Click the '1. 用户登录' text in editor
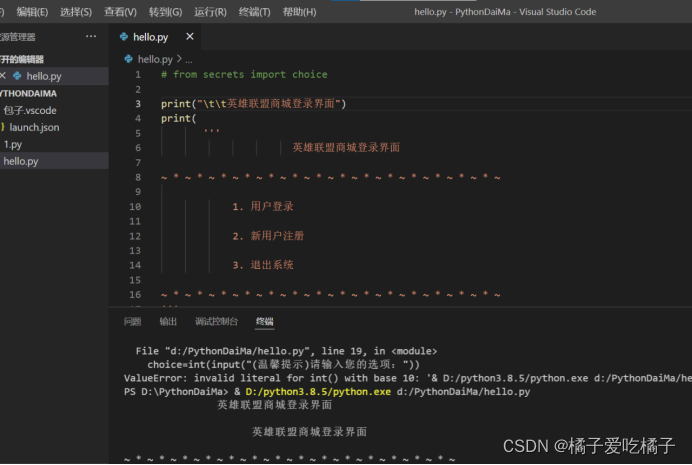 coord(263,206)
